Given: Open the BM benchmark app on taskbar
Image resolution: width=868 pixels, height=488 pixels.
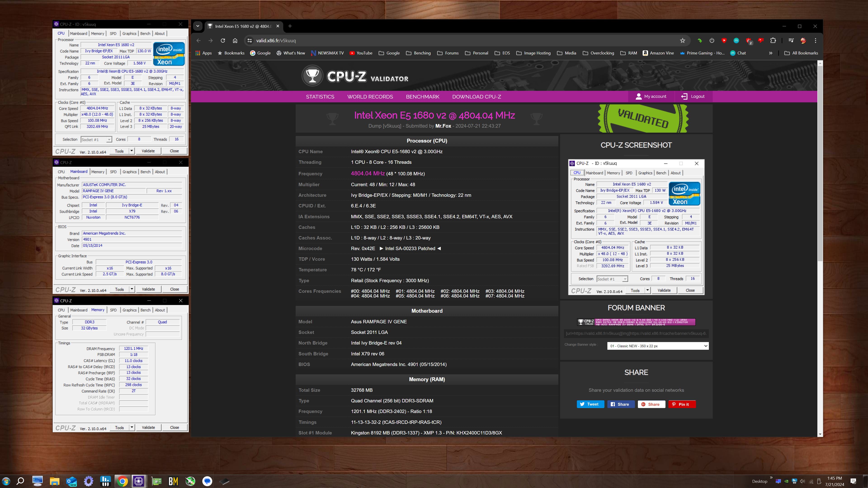Looking at the screenshot, I should click(173, 481).
